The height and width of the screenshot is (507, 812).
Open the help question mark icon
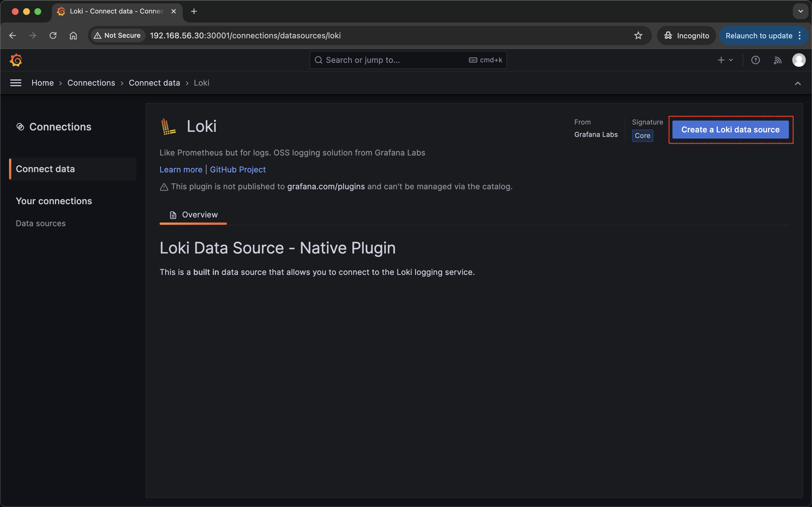click(x=755, y=60)
